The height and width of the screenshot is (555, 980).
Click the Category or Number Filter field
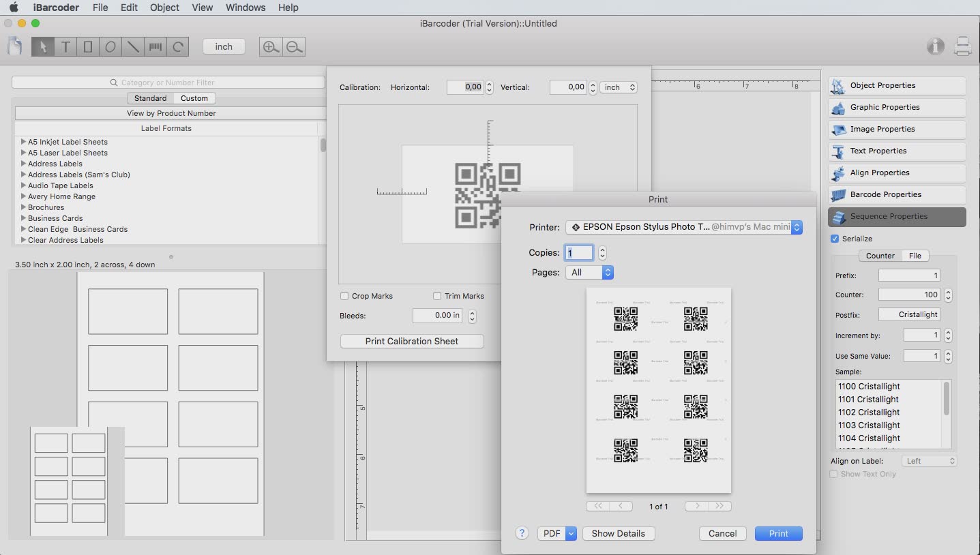click(x=168, y=82)
